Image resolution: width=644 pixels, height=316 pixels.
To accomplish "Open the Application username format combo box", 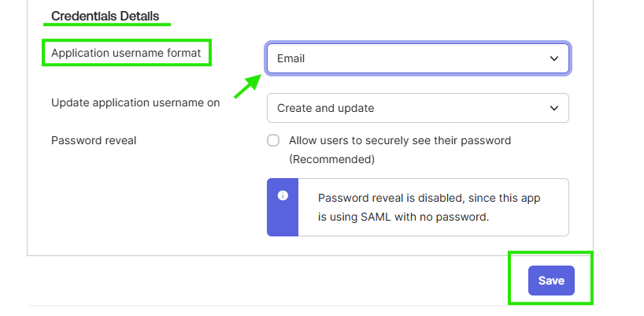I will (x=417, y=58).
